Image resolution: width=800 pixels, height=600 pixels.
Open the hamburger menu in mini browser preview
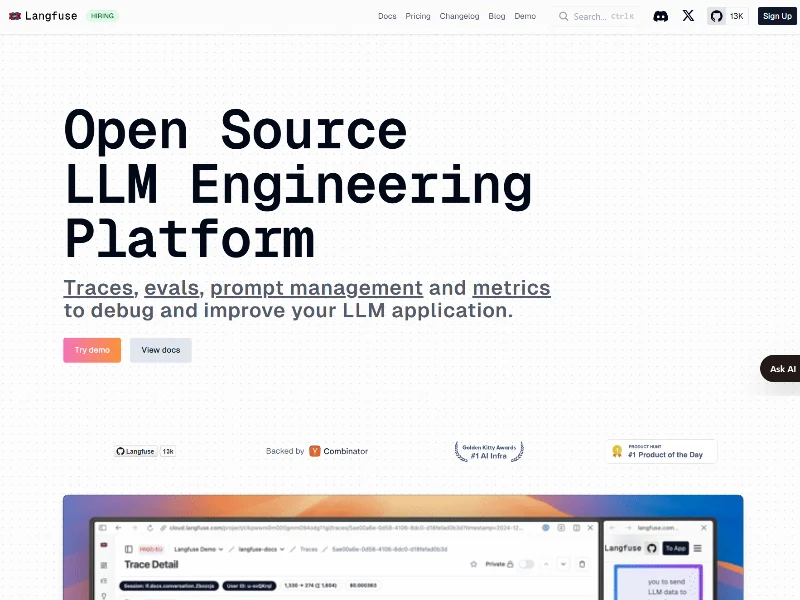(697, 548)
